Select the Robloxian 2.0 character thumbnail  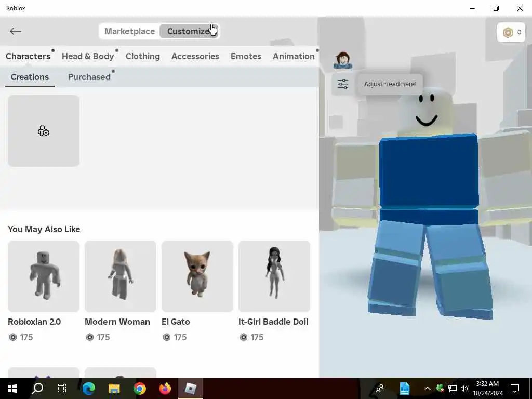44,276
